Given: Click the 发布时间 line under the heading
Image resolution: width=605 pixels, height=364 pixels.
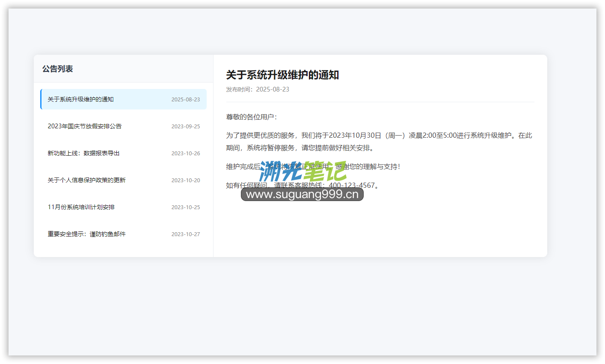Looking at the screenshot, I should coord(258,89).
